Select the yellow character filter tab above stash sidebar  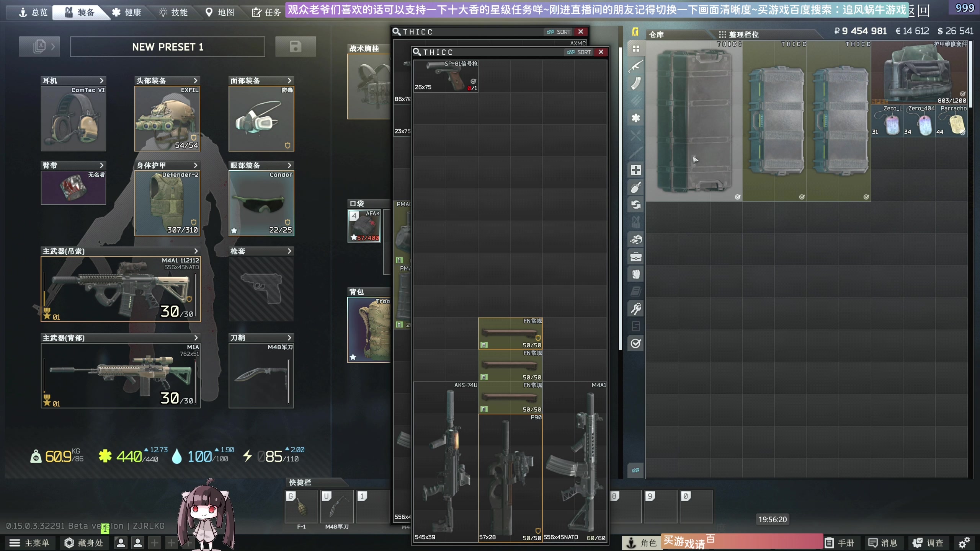pyautogui.click(x=635, y=32)
